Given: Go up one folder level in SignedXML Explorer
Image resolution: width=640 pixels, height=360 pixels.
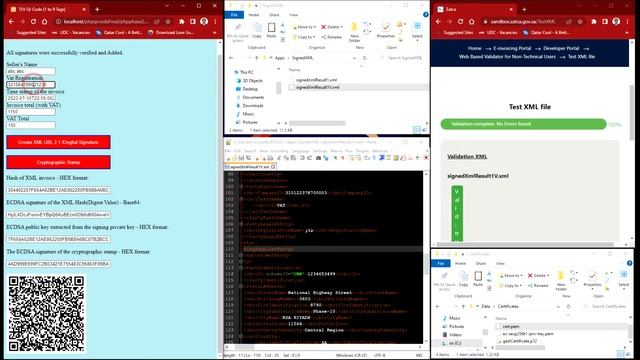Looking at the screenshot, I should pyautogui.click(x=257, y=58).
